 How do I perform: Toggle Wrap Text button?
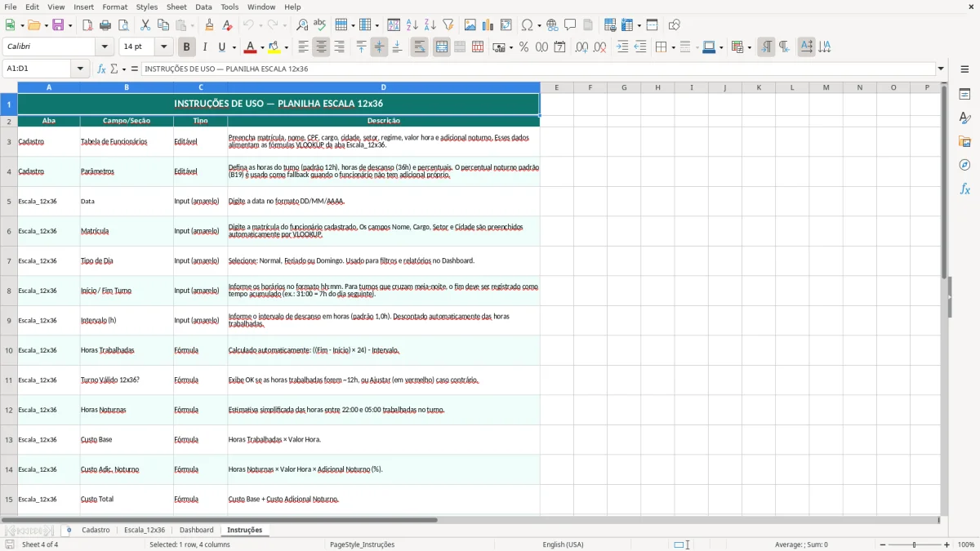click(419, 47)
